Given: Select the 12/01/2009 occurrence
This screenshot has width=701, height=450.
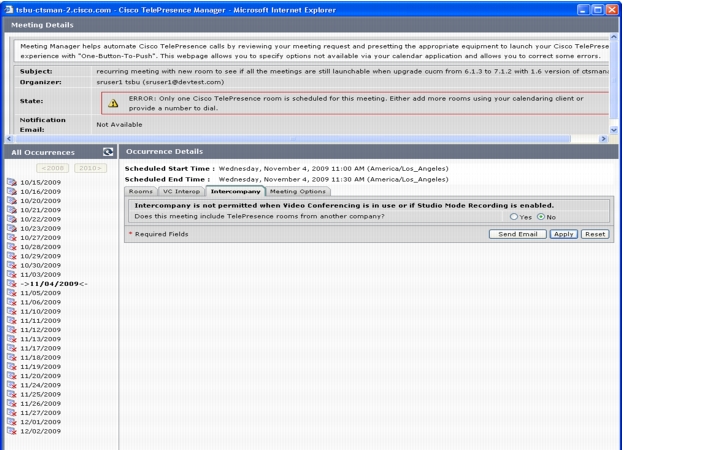Looking at the screenshot, I should [x=40, y=422].
